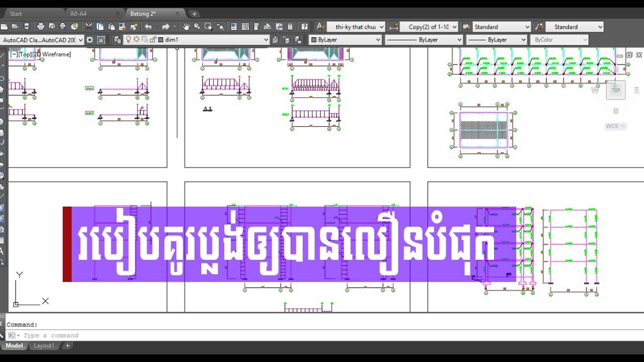Click the New drawing icon

coord(4,27)
